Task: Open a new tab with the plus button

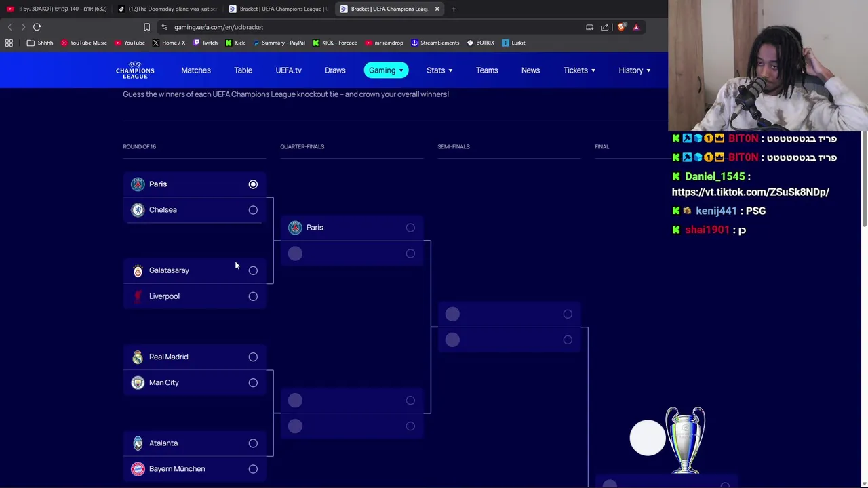Action: pos(454,9)
